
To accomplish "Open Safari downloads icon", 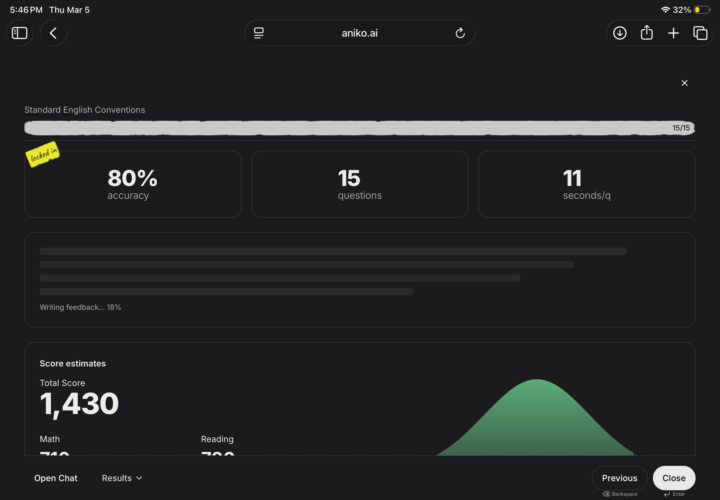I will [x=620, y=33].
